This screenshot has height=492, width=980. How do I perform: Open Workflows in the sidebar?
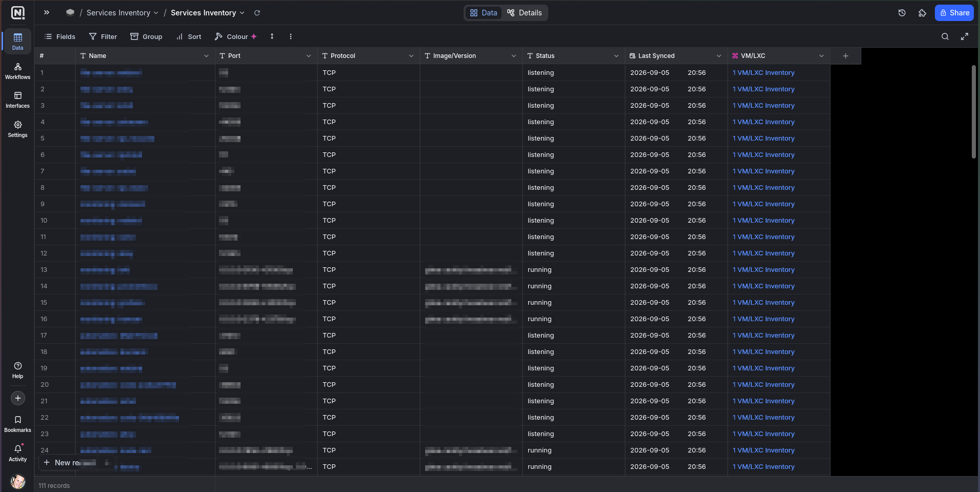click(18, 71)
